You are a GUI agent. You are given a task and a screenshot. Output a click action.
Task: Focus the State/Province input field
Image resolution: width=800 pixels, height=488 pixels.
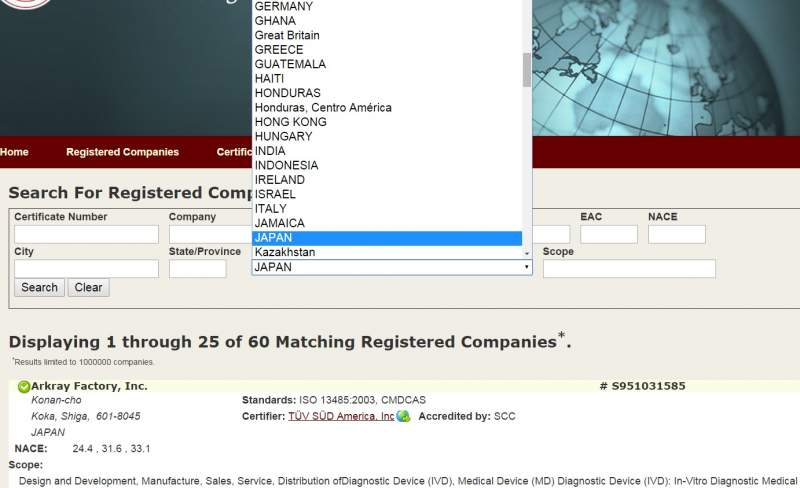click(x=197, y=269)
